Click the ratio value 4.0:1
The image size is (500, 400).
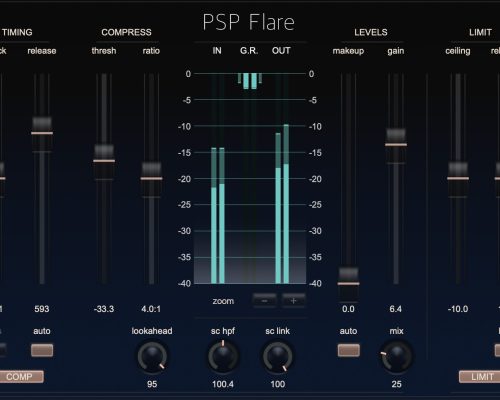click(151, 309)
